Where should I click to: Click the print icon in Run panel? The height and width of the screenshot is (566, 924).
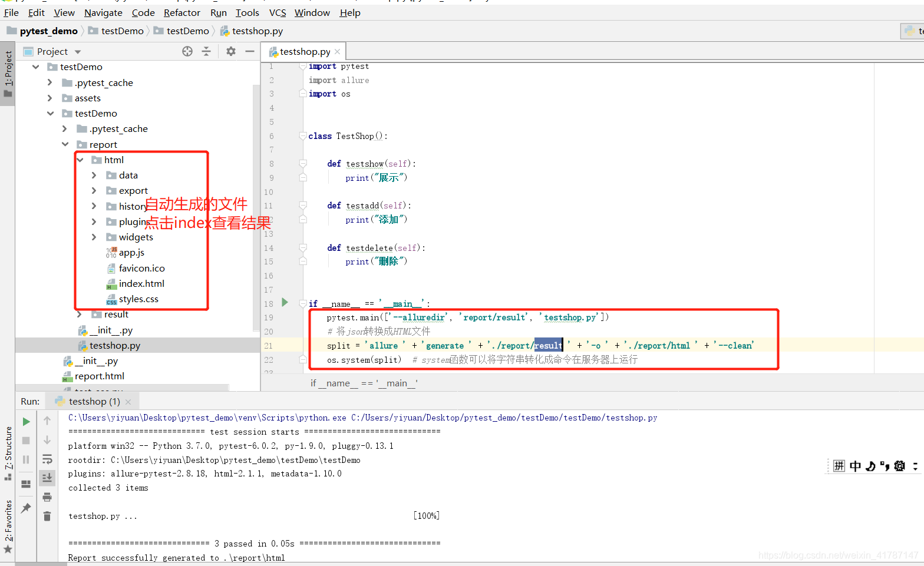(47, 497)
